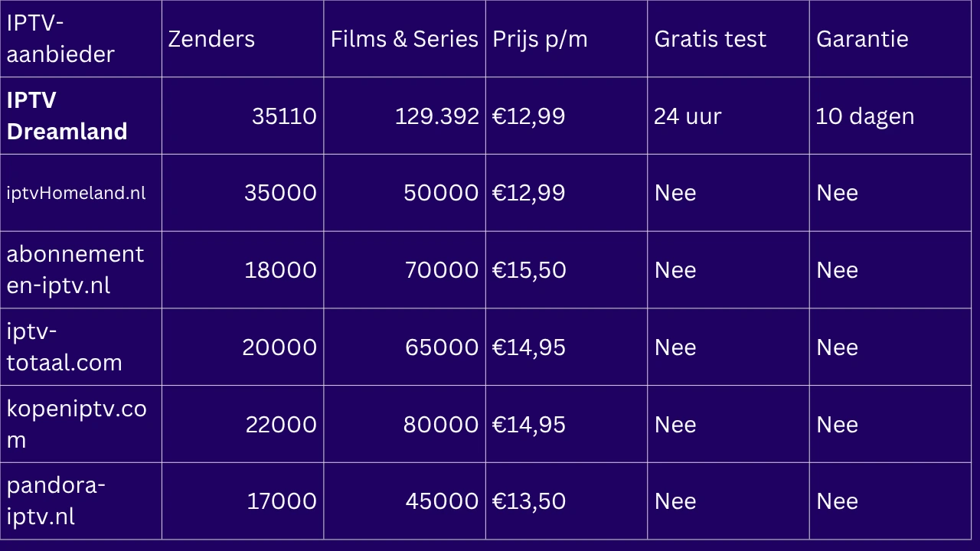Select pandora-iptv.nl provider cell

[81, 501]
